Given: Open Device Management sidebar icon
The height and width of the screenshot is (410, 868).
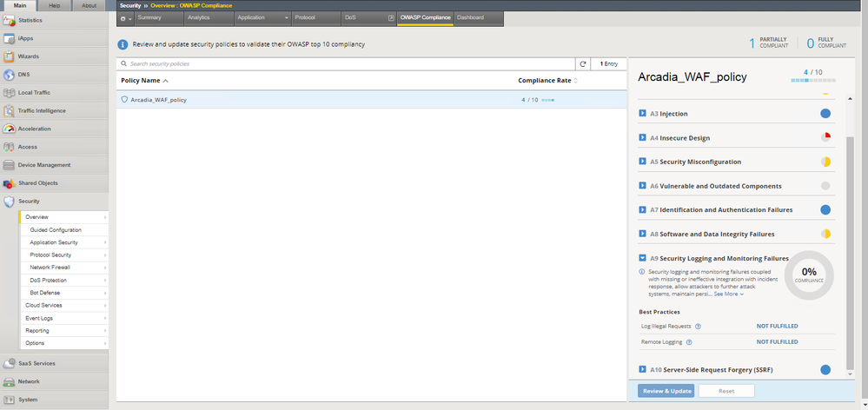Looking at the screenshot, I should tap(9, 165).
